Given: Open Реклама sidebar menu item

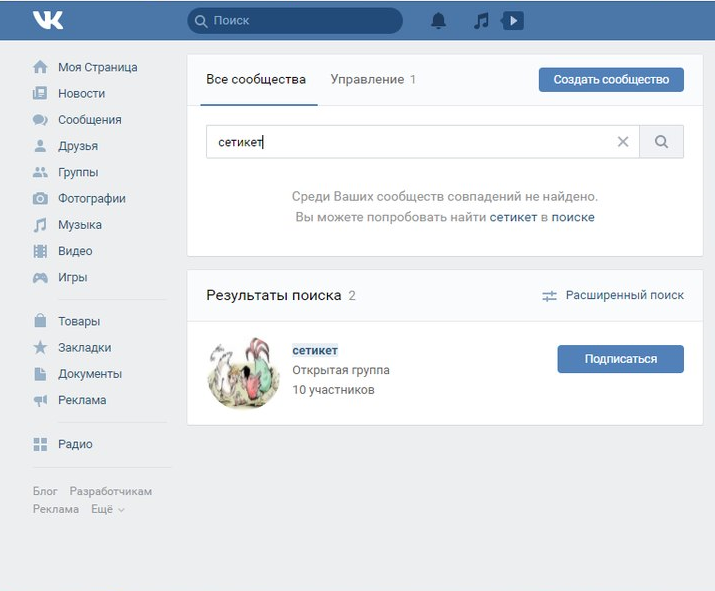Looking at the screenshot, I should tap(82, 400).
